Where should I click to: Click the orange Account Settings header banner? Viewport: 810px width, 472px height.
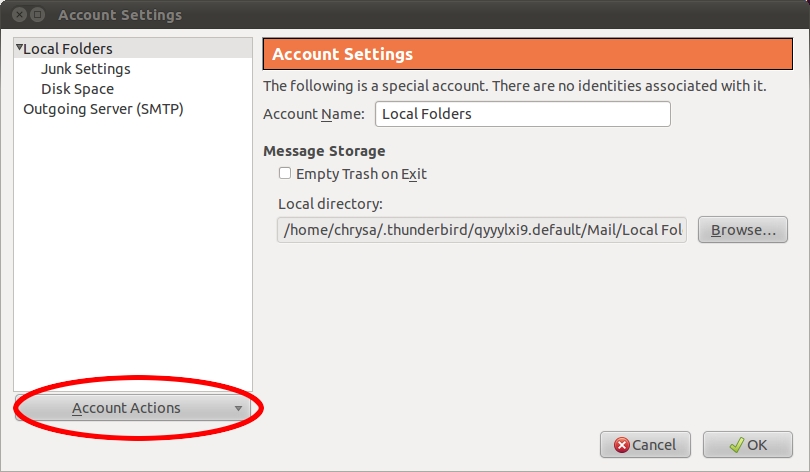pos(527,54)
